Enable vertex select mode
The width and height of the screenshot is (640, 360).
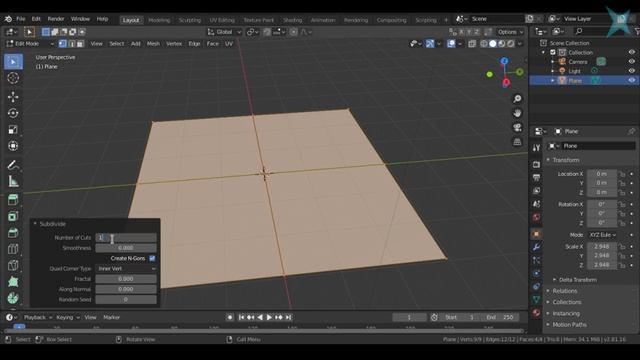click(62, 44)
